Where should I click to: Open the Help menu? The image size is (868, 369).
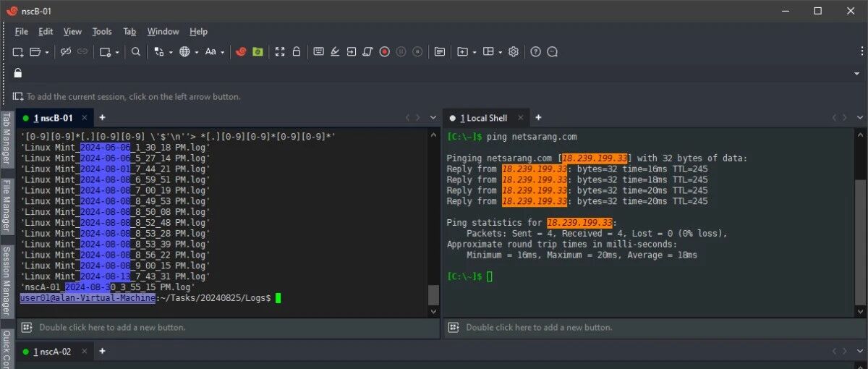pyautogui.click(x=198, y=32)
